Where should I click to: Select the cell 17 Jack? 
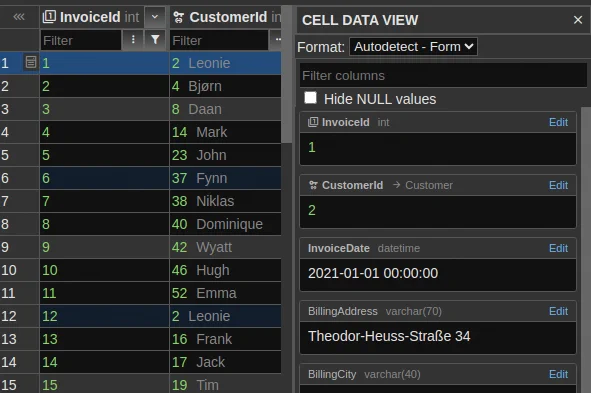(x=225, y=362)
